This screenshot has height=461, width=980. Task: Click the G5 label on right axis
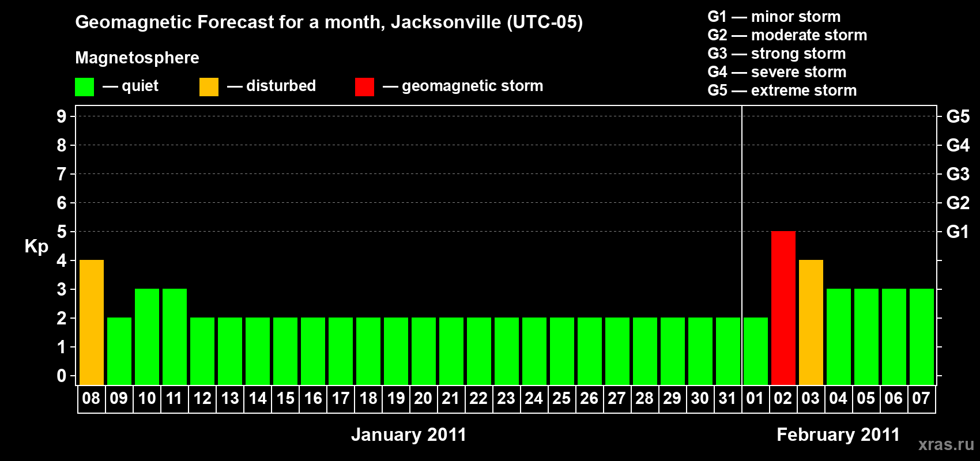pos(958,116)
